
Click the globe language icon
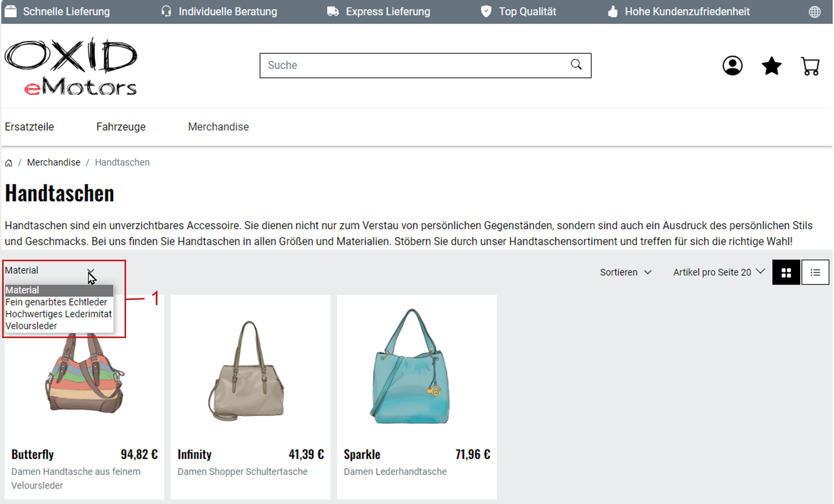click(814, 12)
